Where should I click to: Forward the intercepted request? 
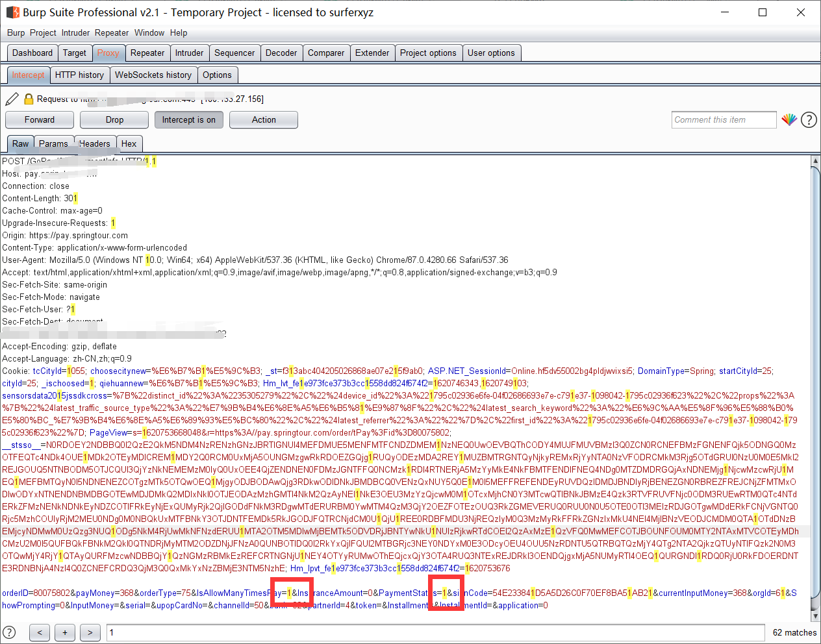pyautogui.click(x=40, y=119)
